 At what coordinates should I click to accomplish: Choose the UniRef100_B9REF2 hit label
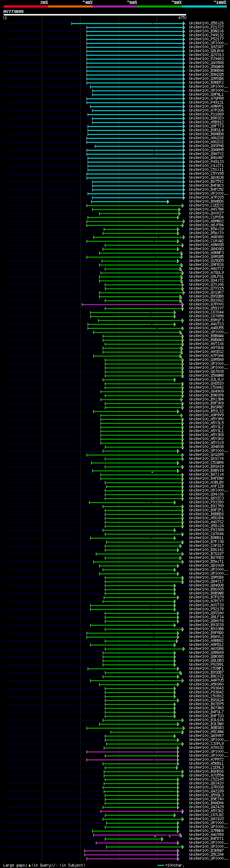coord(206,83)
